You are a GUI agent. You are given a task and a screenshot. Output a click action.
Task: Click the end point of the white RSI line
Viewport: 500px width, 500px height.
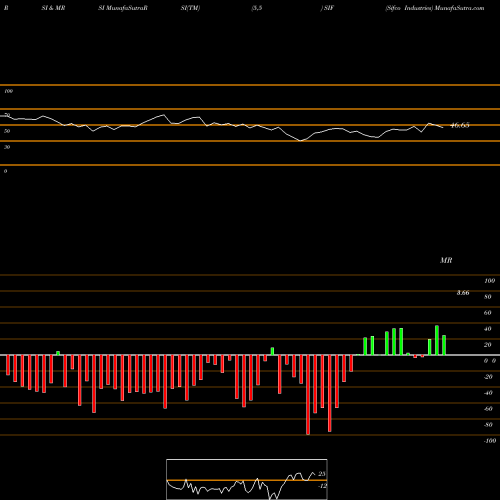(443, 127)
